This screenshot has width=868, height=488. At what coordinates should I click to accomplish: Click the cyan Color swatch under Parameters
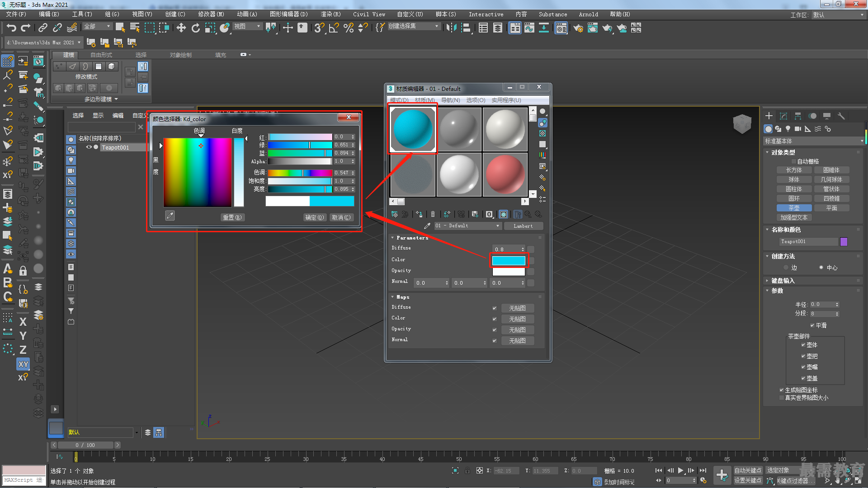click(509, 261)
